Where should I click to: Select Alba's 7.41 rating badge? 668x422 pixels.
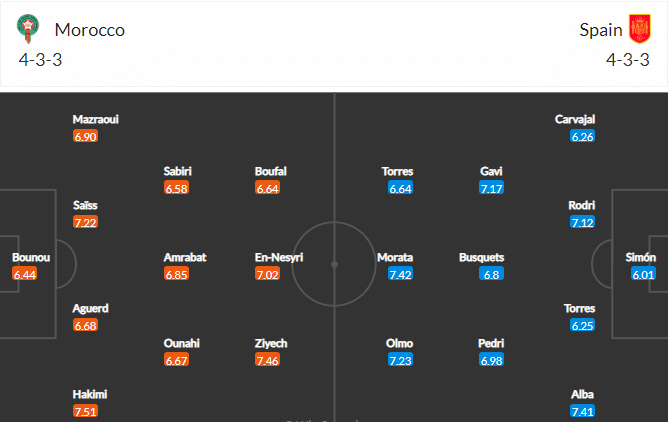(x=582, y=411)
